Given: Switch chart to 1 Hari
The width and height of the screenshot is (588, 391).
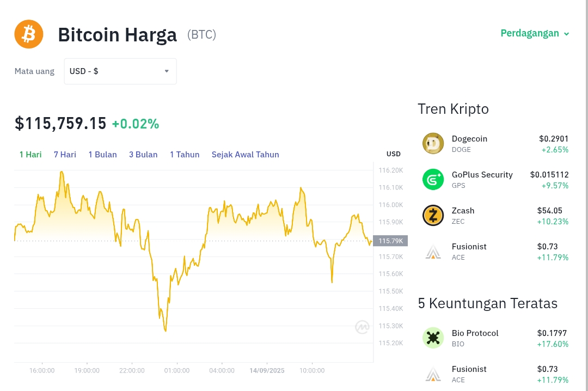Looking at the screenshot, I should point(30,155).
